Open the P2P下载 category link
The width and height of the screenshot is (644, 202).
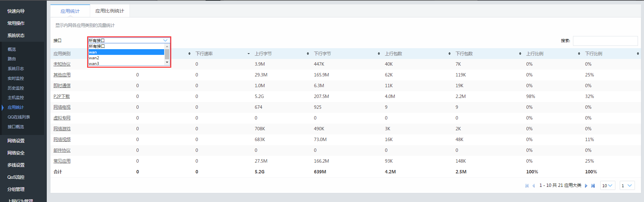(62, 97)
